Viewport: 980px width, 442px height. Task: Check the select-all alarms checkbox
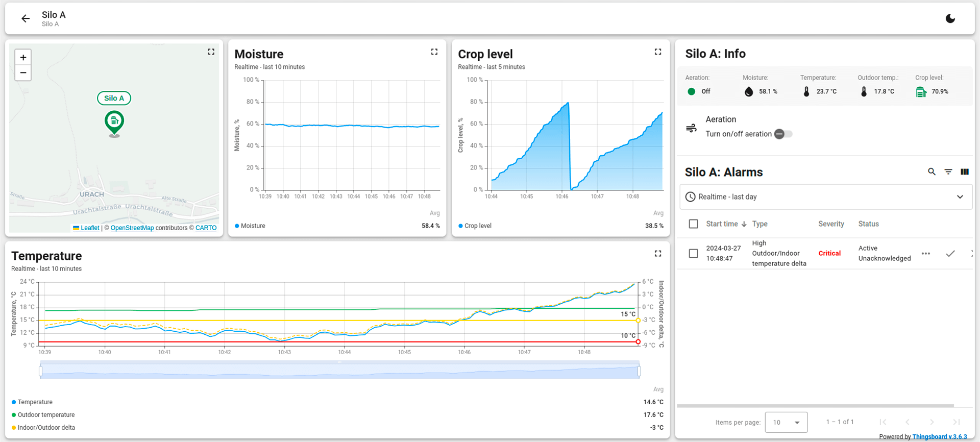tap(693, 224)
